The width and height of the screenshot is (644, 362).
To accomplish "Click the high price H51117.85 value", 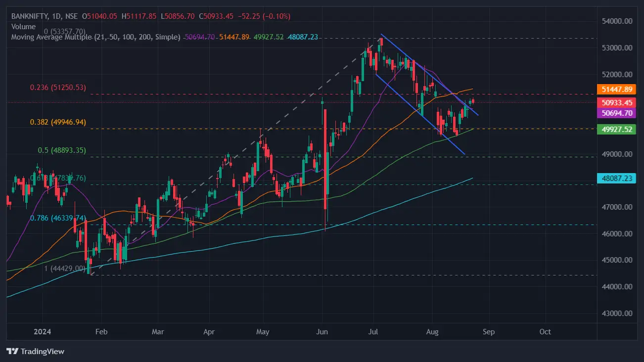I will pyautogui.click(x=139, y=16).
